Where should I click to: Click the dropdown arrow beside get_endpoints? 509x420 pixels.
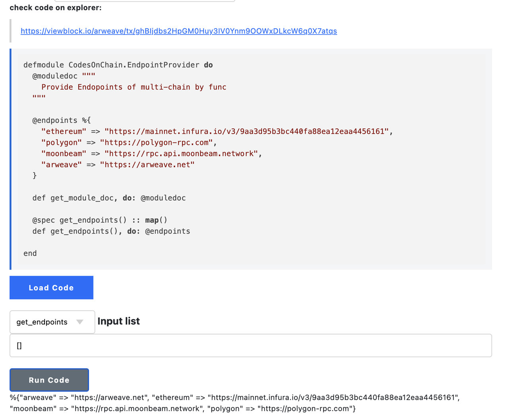tap(80, 322)
